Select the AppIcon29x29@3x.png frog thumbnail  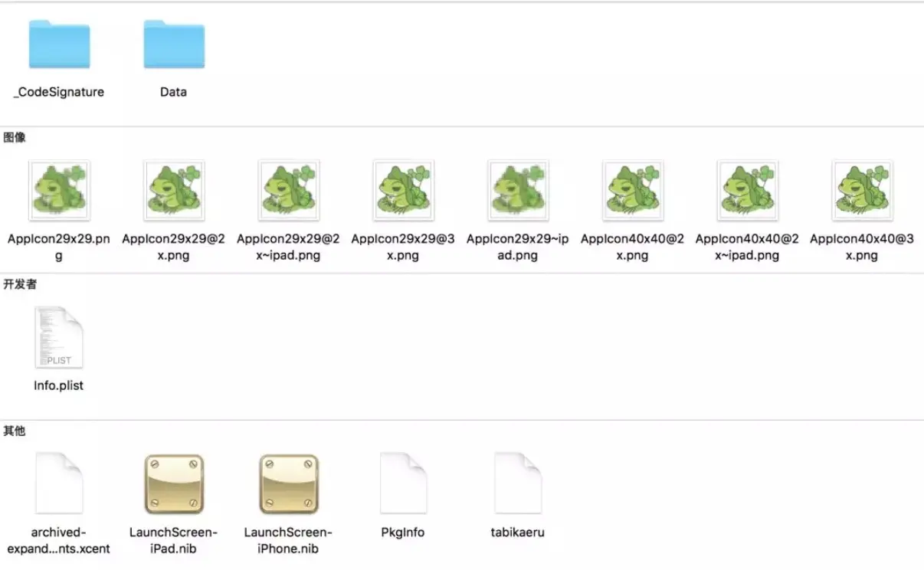(403, 190)
